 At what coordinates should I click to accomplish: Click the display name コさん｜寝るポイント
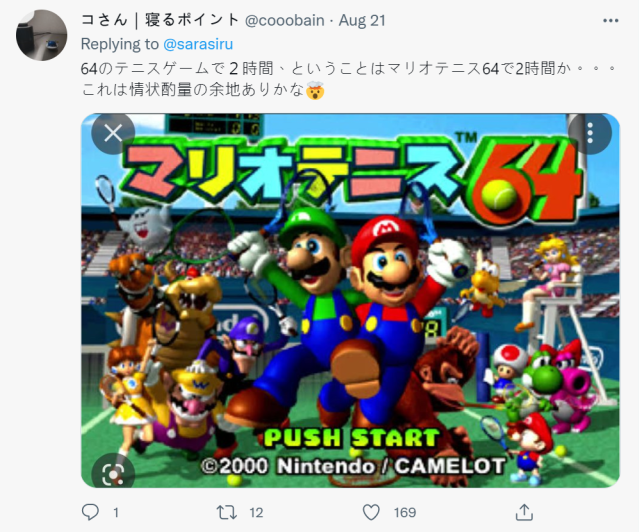pos(160,20)
